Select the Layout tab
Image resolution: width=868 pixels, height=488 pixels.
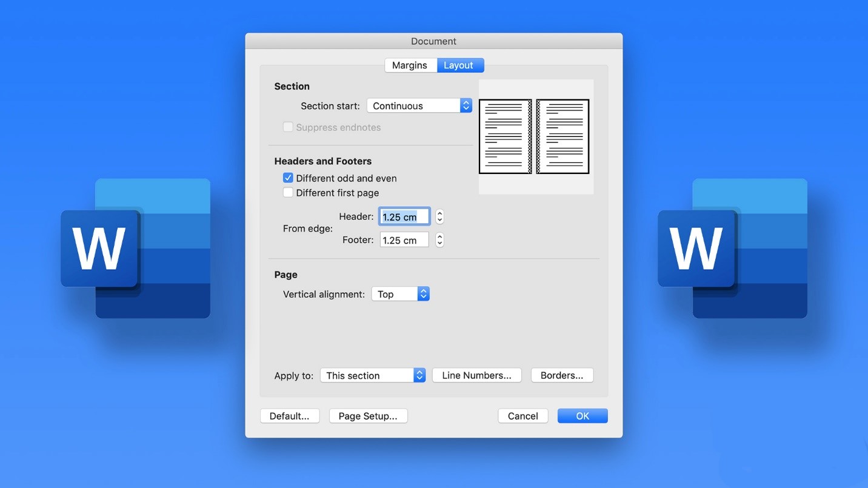coord(460,65)
